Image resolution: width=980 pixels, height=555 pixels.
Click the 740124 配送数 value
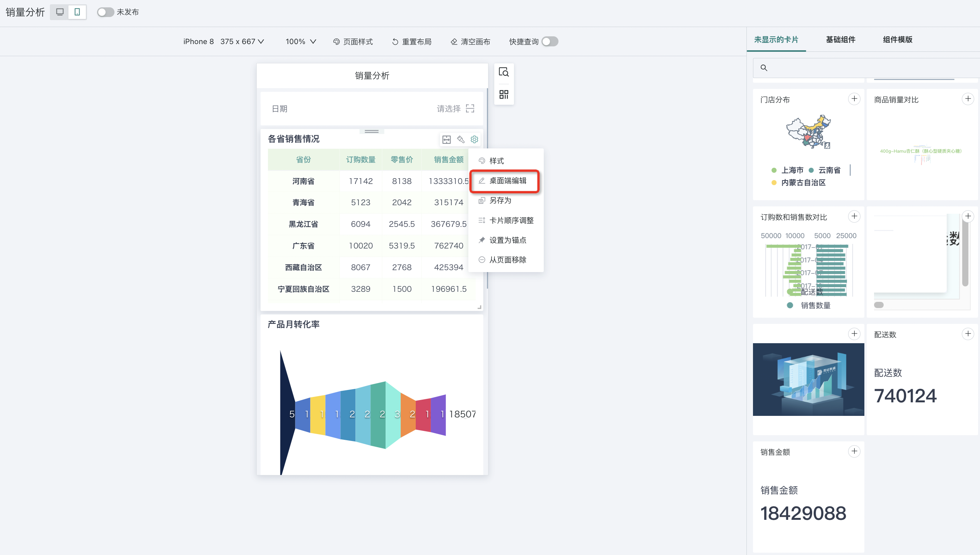coord(905,396)
